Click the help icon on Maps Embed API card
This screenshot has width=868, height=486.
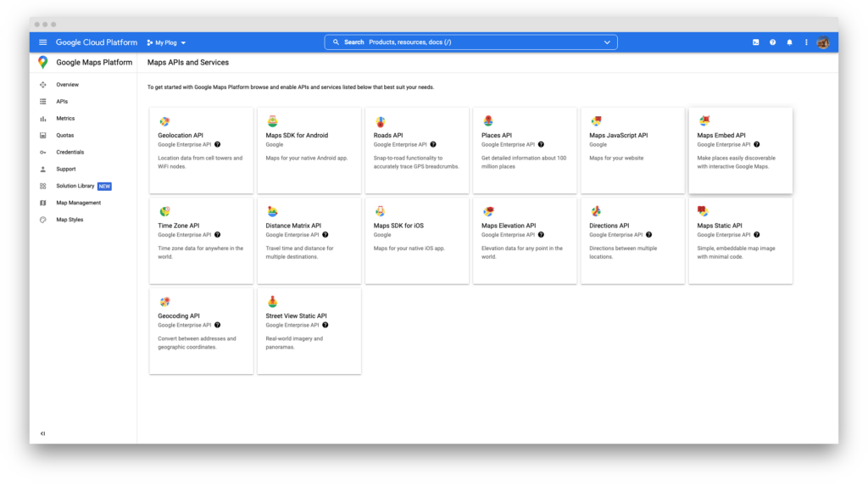pos(757,145)
